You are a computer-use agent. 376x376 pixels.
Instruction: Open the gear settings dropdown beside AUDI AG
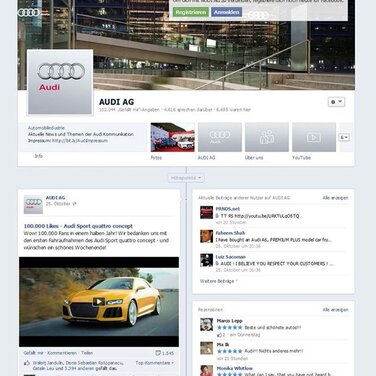[336, 102]
